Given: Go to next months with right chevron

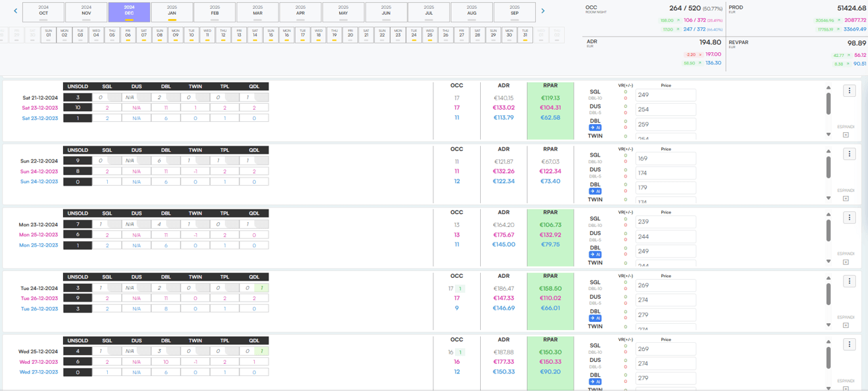Looking at the screenshot, I should pyautogui.click(x=542, y=11).
